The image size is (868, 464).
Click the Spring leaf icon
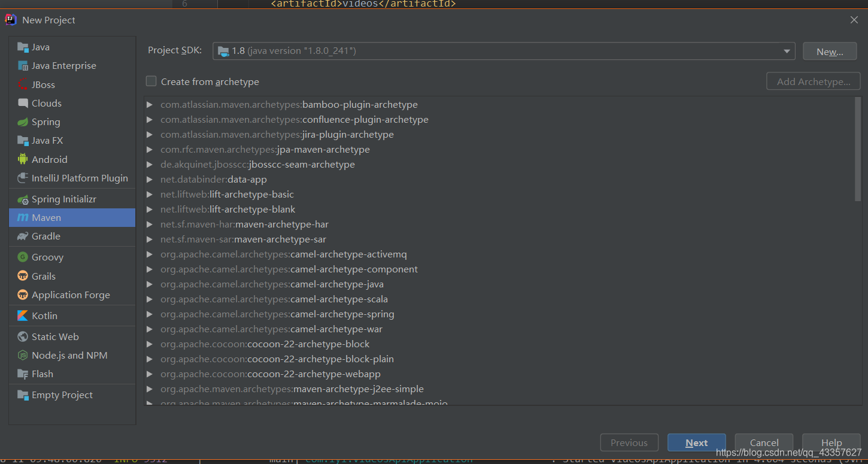[23, 122]
